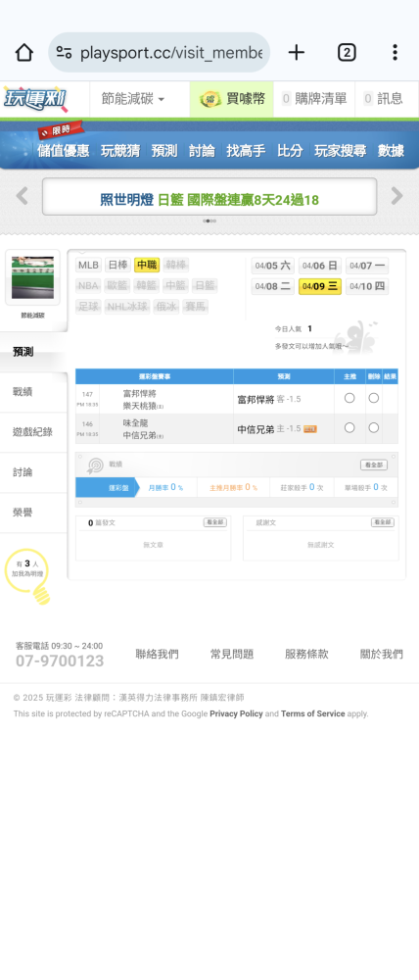Open the Terms of Service link
Screen dimensions: 419x980
point(313,713)
